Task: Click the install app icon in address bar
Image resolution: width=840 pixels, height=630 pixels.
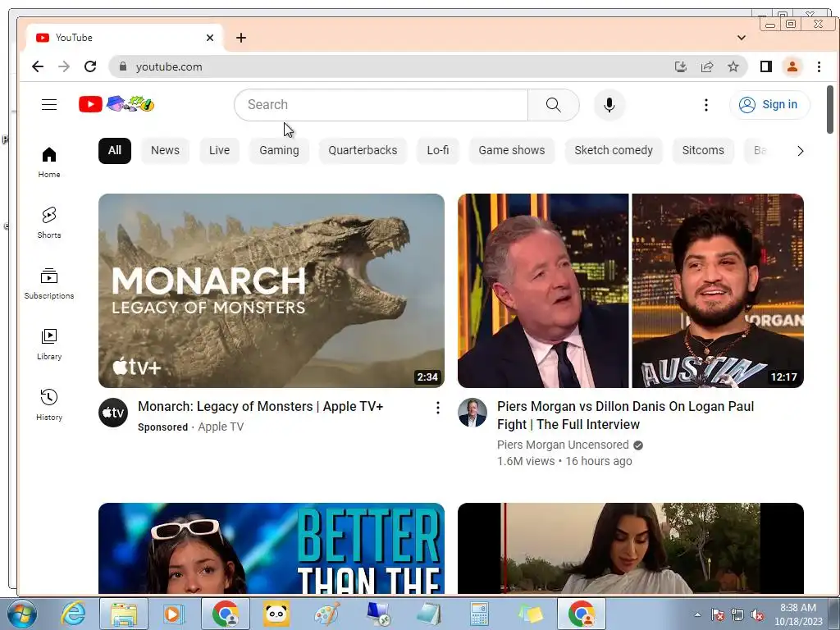Action: (x=680, y=66)
